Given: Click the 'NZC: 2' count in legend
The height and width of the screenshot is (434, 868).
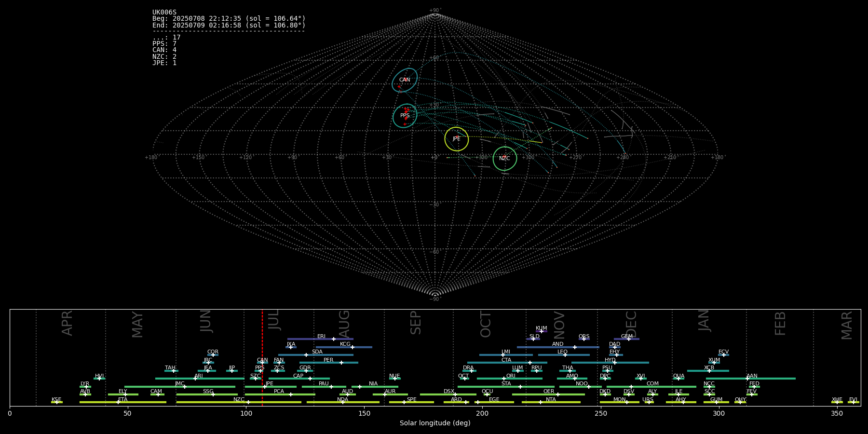Looking at the screenshot, I should pyautogui.click(x=164, y=56).
